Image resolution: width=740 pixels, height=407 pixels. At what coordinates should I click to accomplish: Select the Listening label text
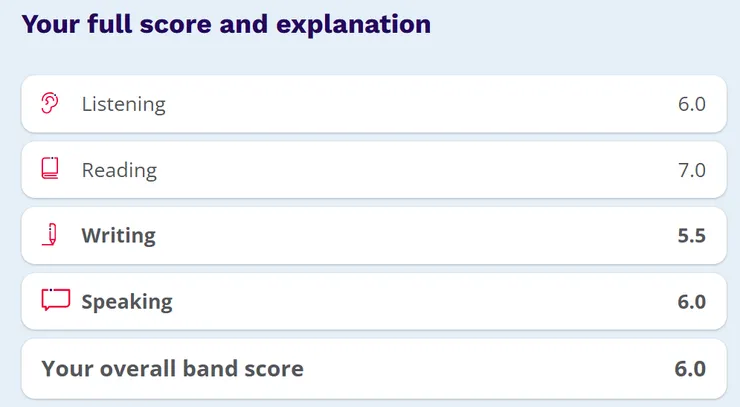124,104
